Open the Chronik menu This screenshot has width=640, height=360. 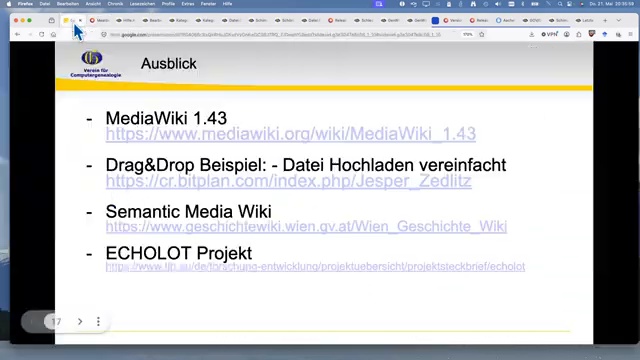(115, 4)
